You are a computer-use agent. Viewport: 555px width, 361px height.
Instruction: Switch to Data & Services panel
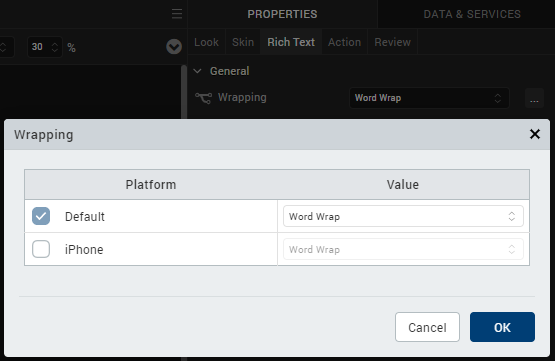pos(472,14)
